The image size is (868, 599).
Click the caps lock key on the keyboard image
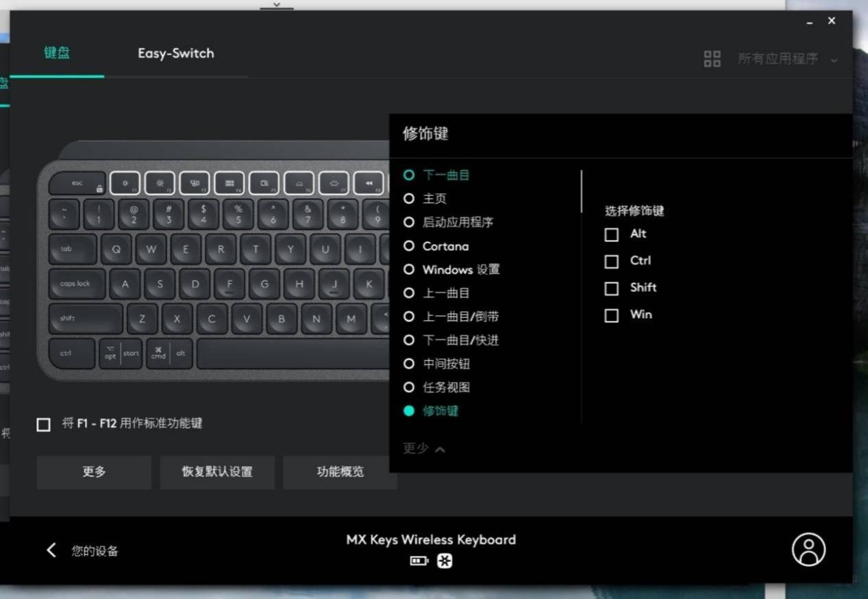(77, 283)
